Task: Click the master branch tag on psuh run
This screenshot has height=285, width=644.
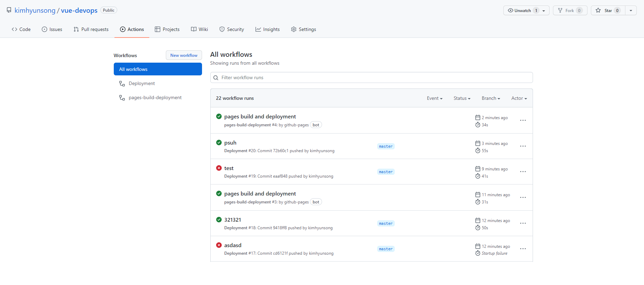Action: click(386, 146)
